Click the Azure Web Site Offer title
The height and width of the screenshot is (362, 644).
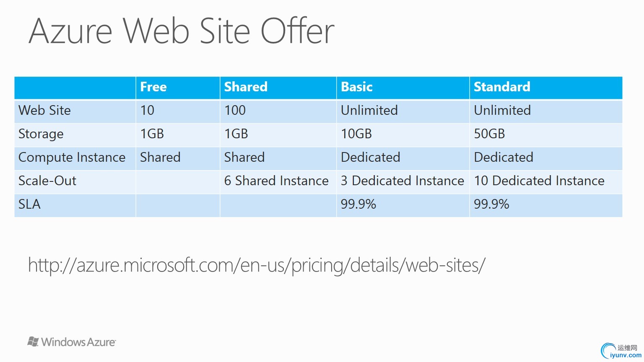[182, 31]
